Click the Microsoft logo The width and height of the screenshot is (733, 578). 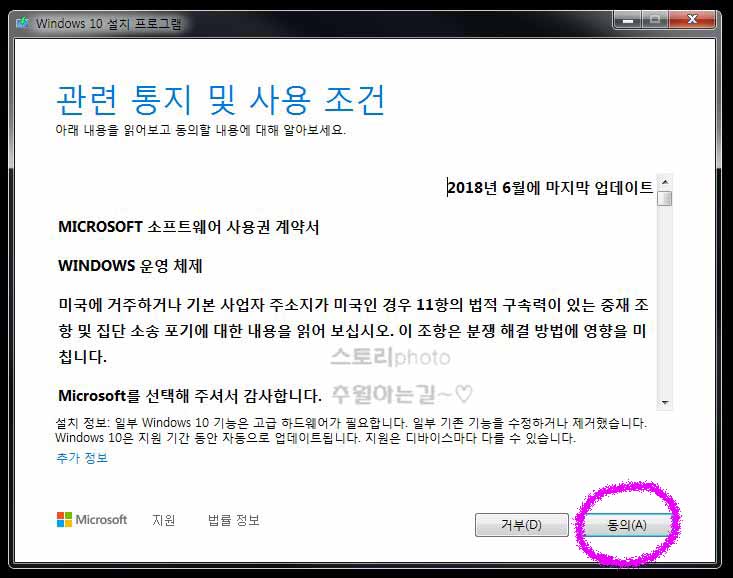(x=92, y=520)
